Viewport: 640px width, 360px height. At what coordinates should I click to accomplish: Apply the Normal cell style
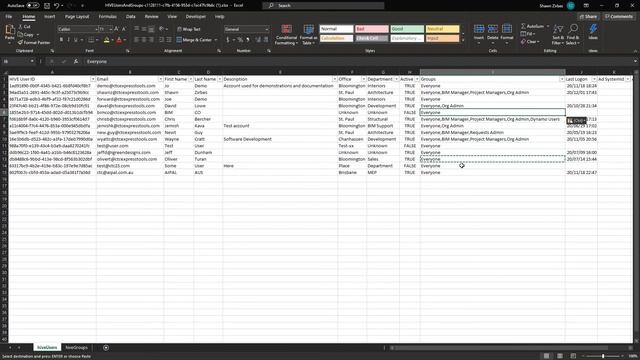coord(336,29)
